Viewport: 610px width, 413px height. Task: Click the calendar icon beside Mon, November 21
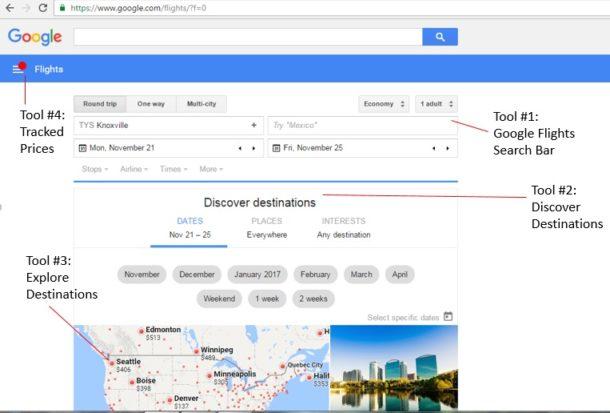(82, 148)
